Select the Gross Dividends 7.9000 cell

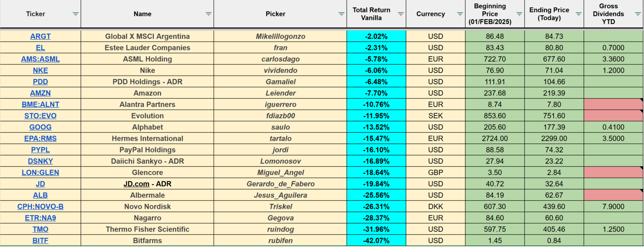pyautogui.click(x=613, y=206)
